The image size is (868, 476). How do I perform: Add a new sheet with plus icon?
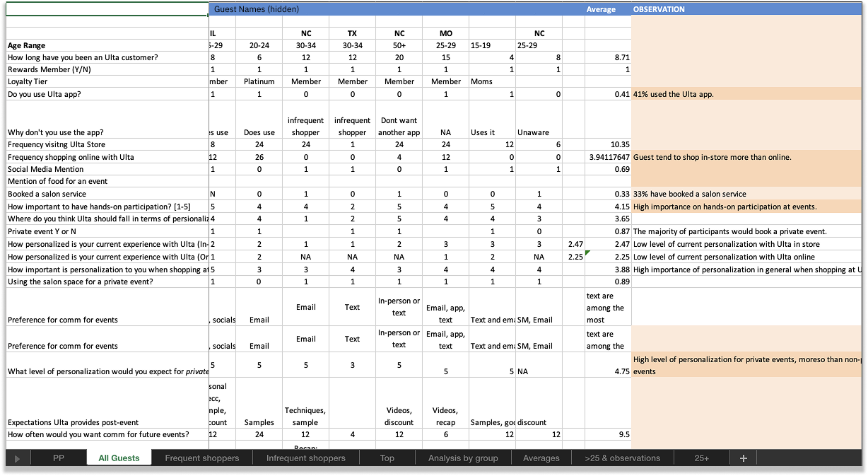[x=743, y=458]
